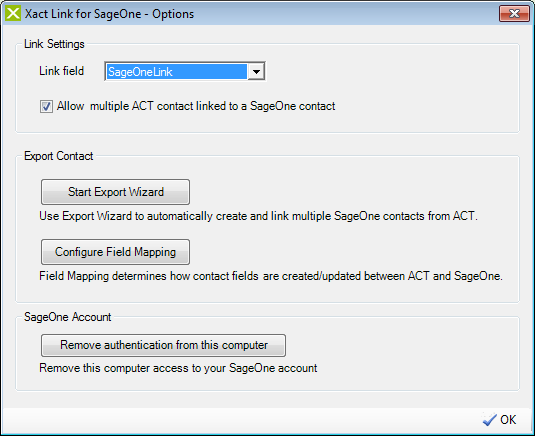Click the window title 'Xact Link for SageOne - Options'
535x436 pixels.
click(109, 14)
